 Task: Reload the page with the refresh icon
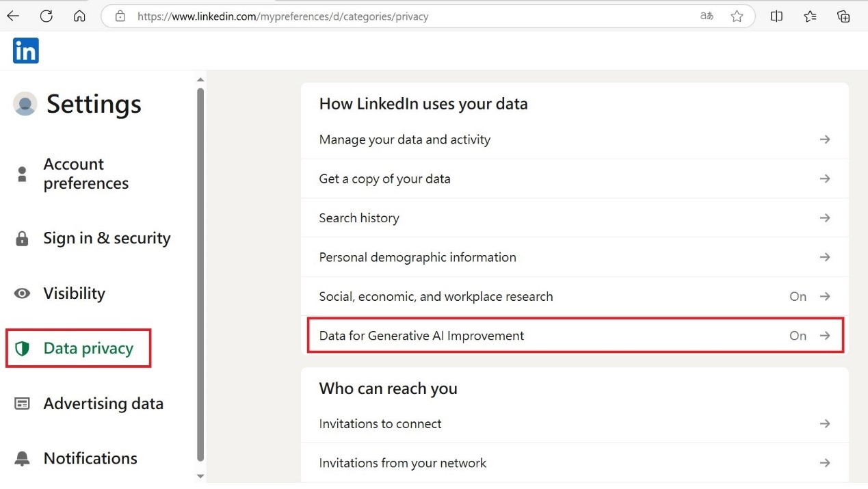pyautogui.click(x=47, y=16)
